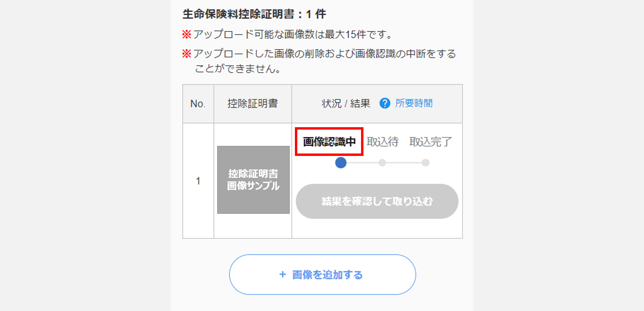Open the 所要時間 link
The height and width of the screenshot is (311, 644).
click(x=414, y=103)
